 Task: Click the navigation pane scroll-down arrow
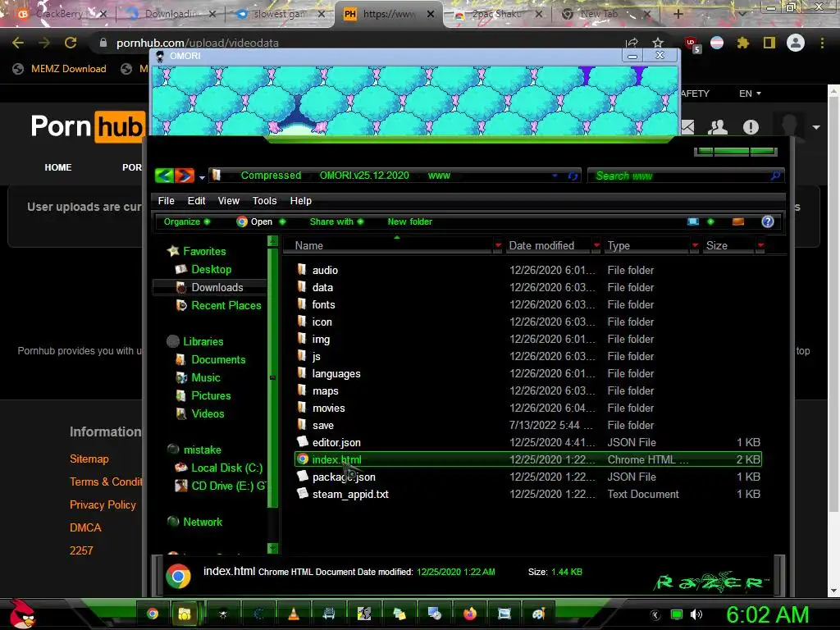tap(272, 548)
